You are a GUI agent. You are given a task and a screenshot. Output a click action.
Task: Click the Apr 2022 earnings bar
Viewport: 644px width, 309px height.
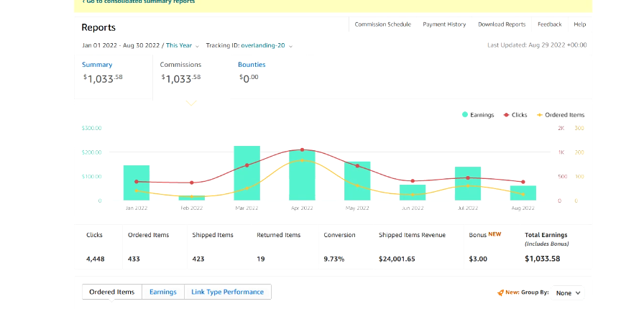pos(302,175)
